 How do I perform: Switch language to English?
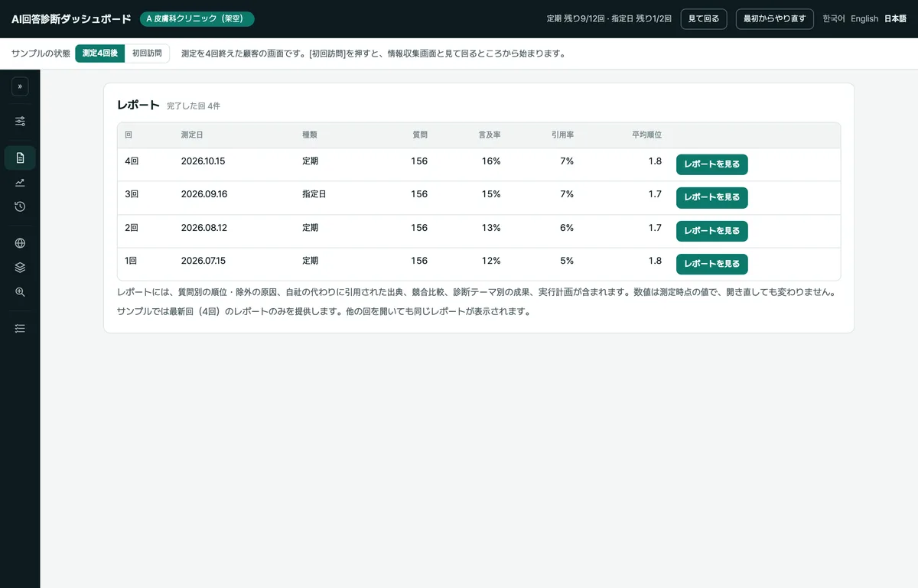point(864,18)
